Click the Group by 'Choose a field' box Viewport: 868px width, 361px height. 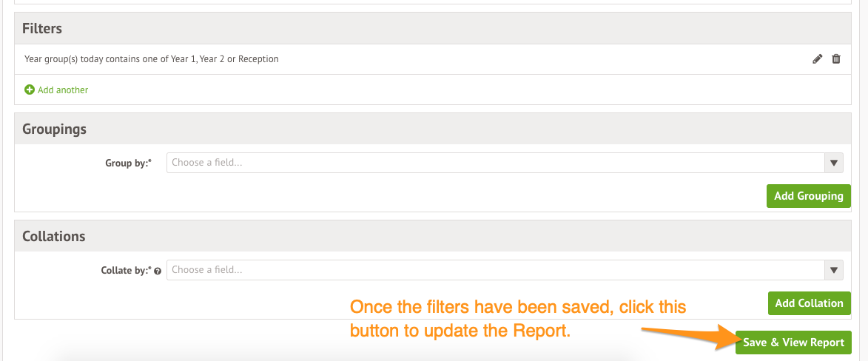click(496, 163)
